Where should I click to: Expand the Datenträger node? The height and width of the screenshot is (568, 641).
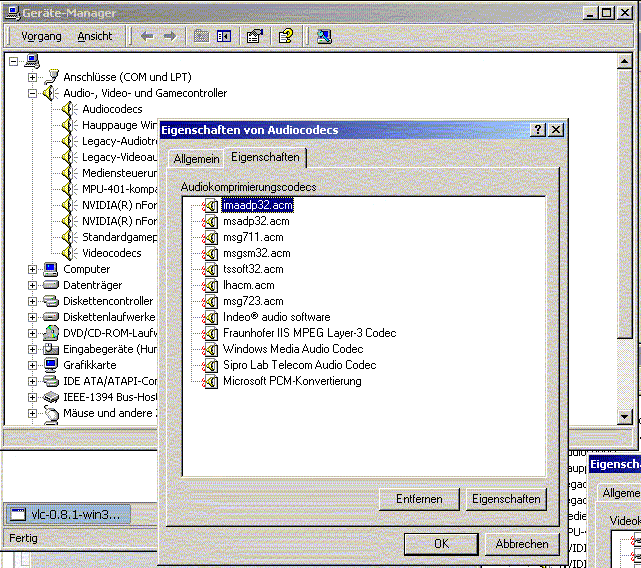click(x=32, y=285)
